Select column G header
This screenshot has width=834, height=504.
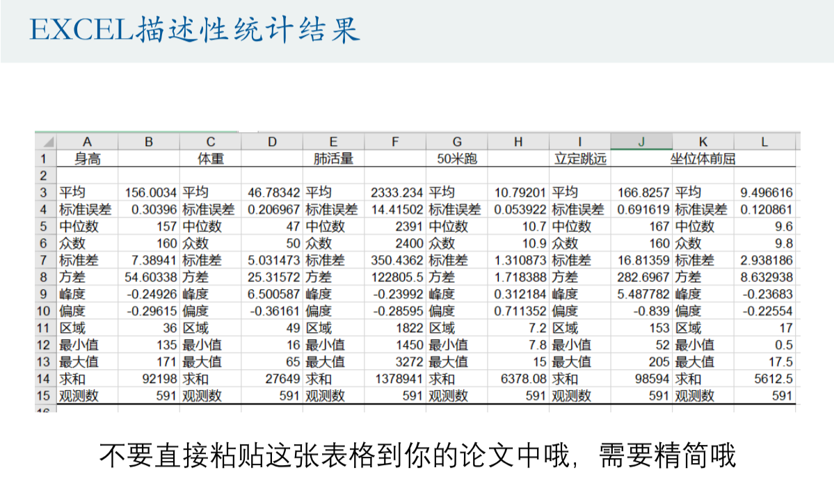tap(457, 142)
